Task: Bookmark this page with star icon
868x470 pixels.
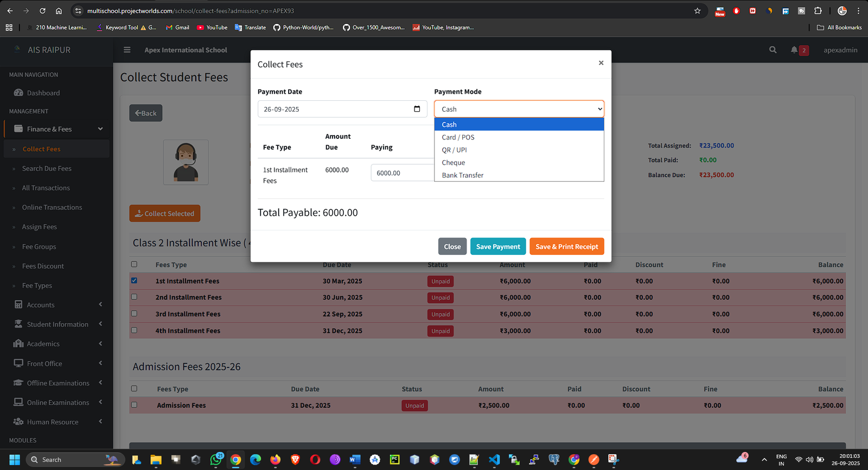Action: coord(697,11)
